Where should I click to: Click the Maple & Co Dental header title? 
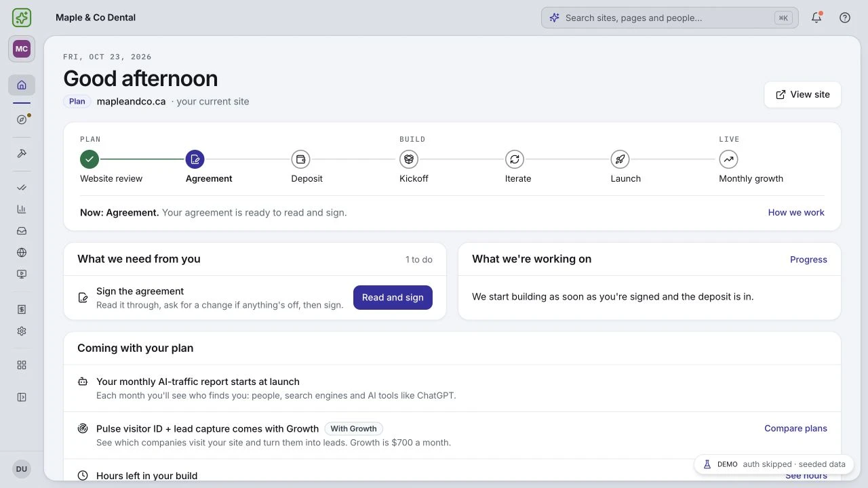pos(96,18)
